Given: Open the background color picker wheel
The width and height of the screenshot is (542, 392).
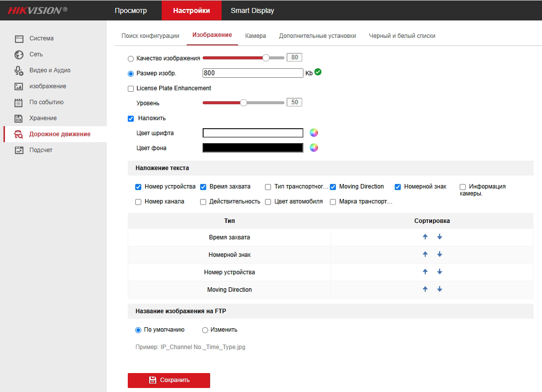Looking at the screenshot, I should click(x=314, y=148).
